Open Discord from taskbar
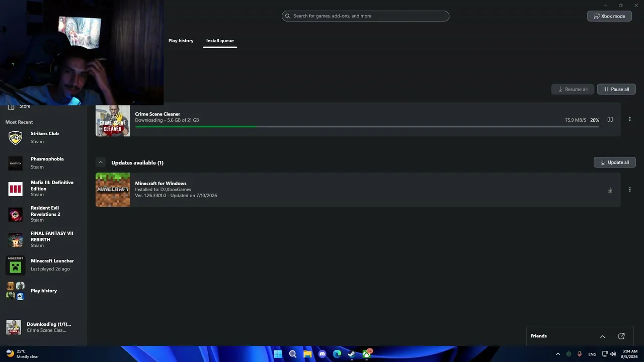The height and width of the screenshot is (362, 644). (x=323, y=354)
